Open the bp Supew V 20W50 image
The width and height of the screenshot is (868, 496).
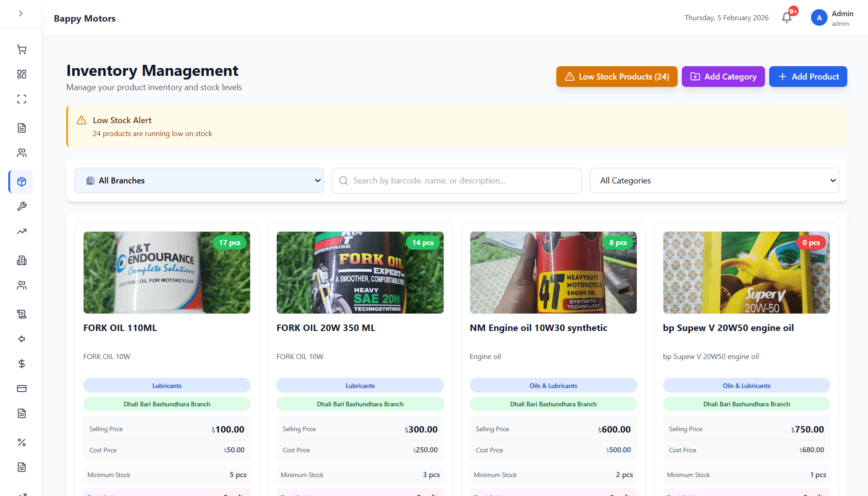(x=746, y=273)
